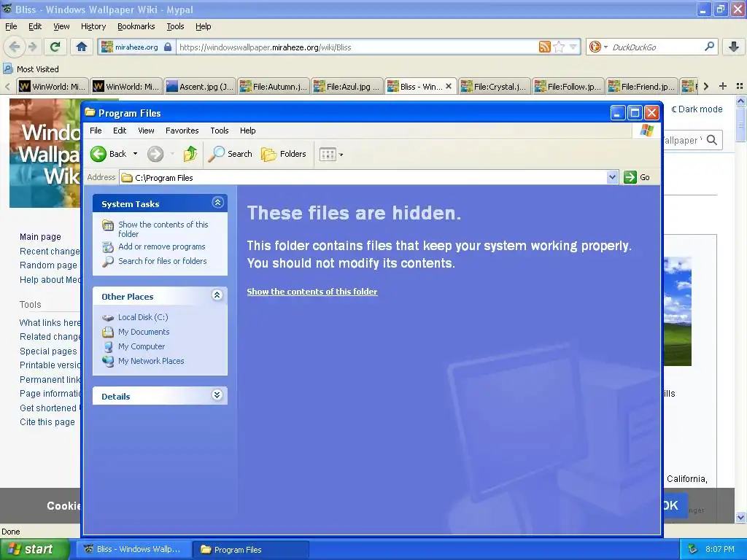Viewport: 747px width, 560px height.
Task: Open Local Disk (C:) from Other Places
Action: pyautogui.click(x=135, y=317)
